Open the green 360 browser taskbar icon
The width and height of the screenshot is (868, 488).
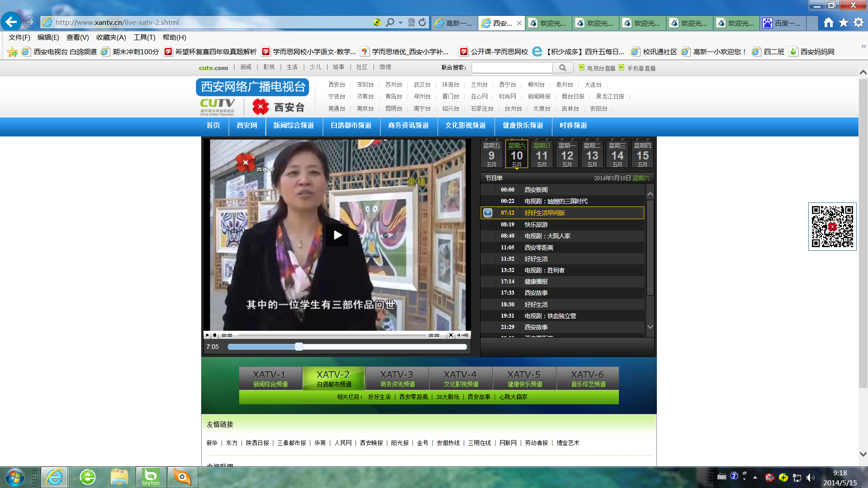click(x=88, y=477)
